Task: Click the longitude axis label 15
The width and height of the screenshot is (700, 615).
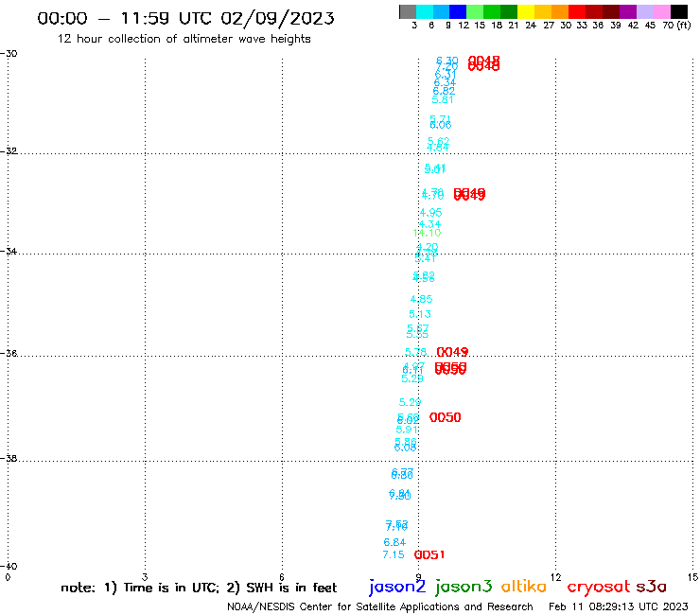Action: (x=692, y=577)
